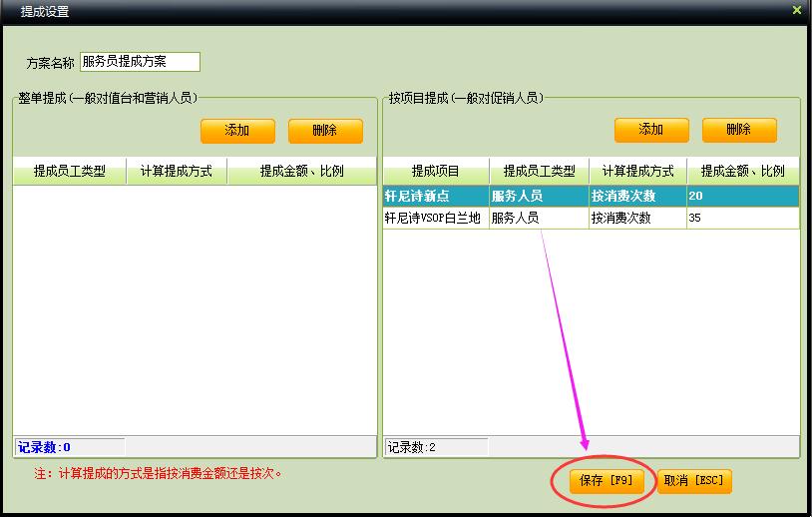This screenshot has height=517, width=812.
Task: Click 提成金额、比例 header in right table
Action: tap(743, 171)
